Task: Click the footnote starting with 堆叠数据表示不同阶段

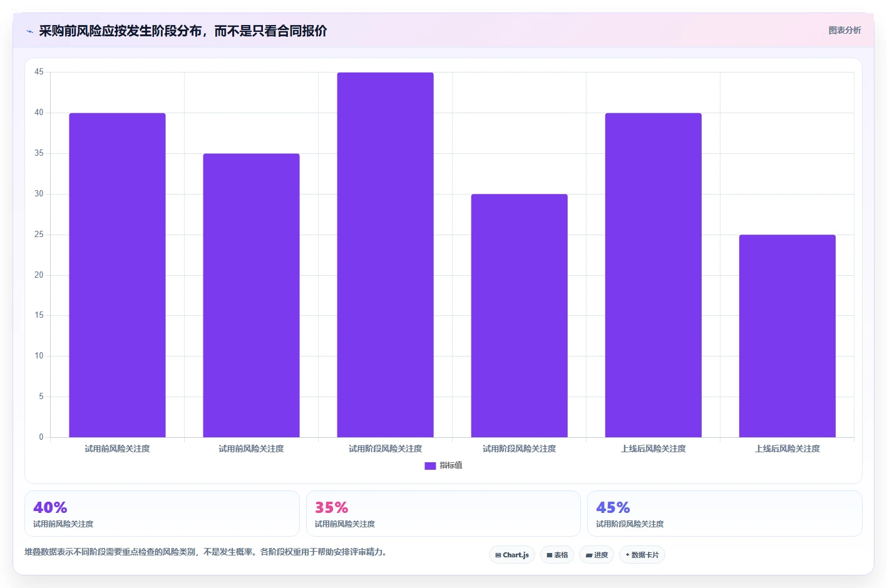Action: click(x=205, y=552)
